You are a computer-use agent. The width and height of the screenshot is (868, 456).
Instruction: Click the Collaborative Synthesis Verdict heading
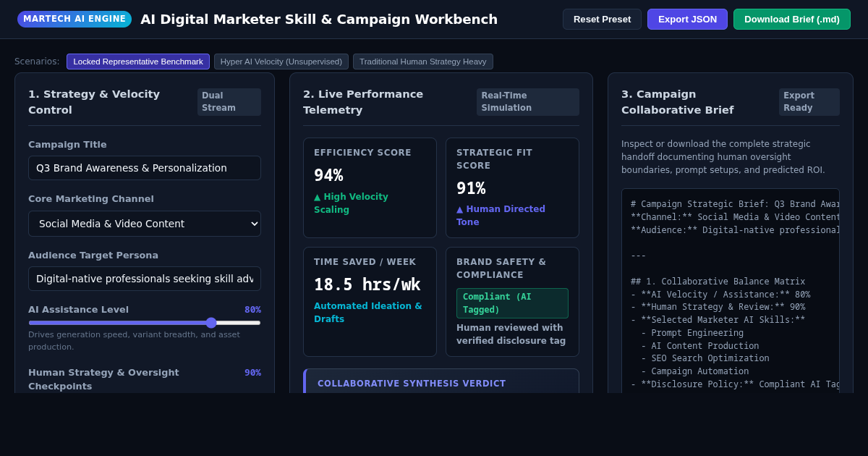tap(412, 384)
